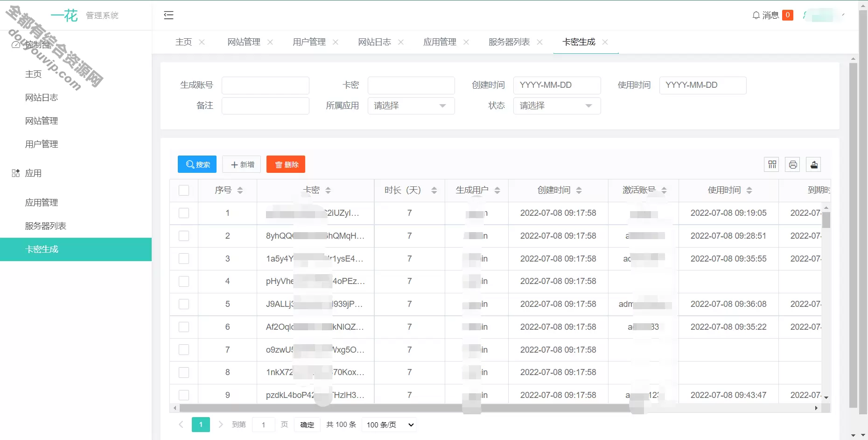Sort table by 序号 column arrows
The width and height of the screenshot is (868, 440).
(x=240, y=190)
